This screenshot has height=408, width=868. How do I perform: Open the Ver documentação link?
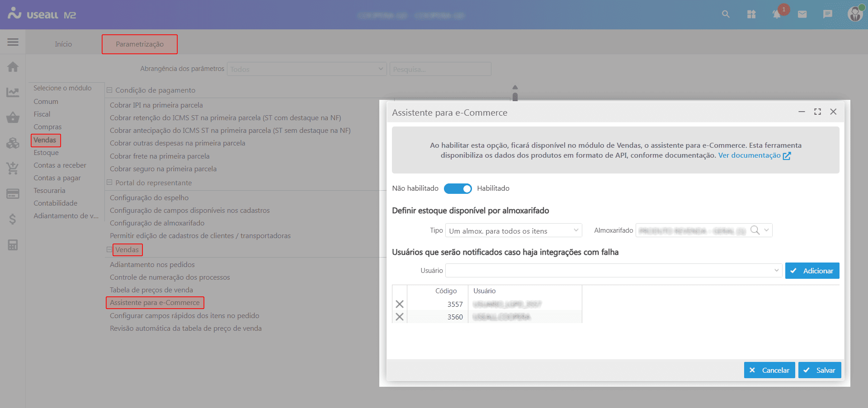point(754,155)
